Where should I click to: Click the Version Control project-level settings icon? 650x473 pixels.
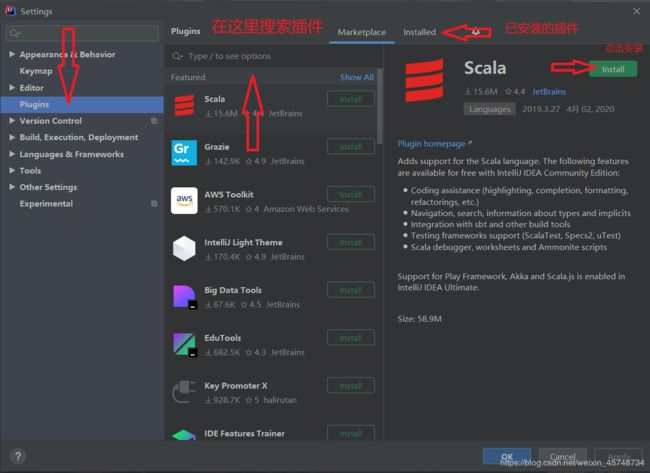point(154,121)
